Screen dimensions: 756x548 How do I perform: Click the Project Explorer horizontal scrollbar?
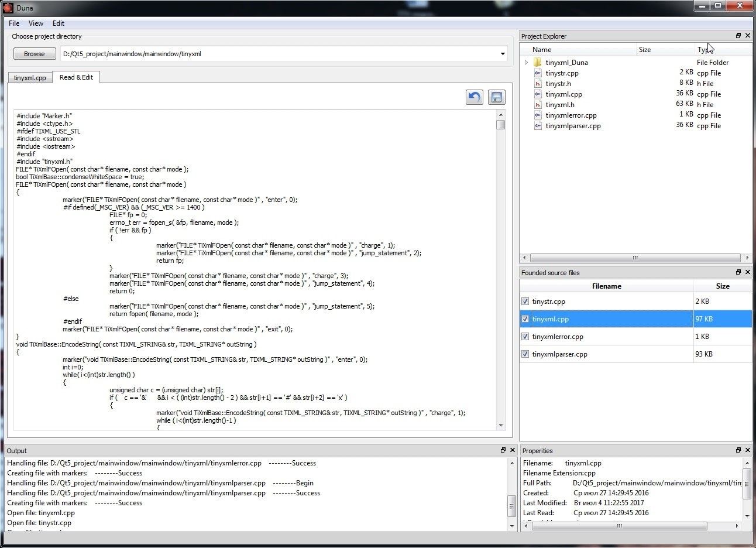coord(635,258)
